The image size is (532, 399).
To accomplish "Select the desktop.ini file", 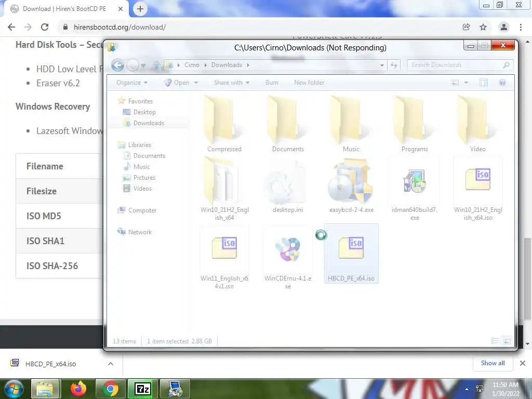I will coord(288,187).
